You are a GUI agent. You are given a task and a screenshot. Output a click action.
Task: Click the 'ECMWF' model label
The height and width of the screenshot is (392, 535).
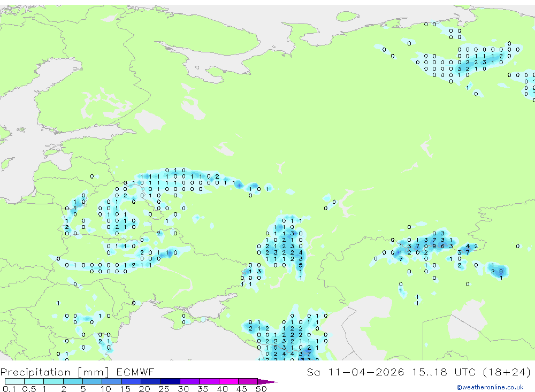point(135,372)
